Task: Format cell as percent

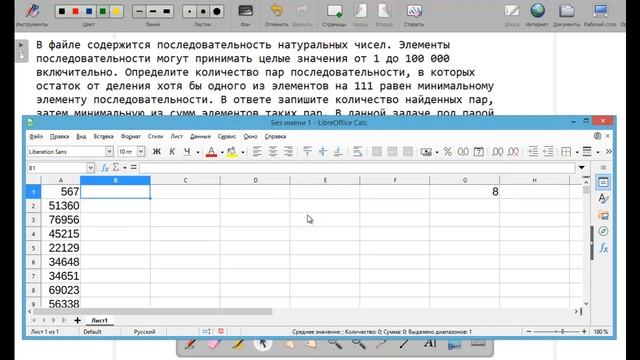Action: coord(448,152)
